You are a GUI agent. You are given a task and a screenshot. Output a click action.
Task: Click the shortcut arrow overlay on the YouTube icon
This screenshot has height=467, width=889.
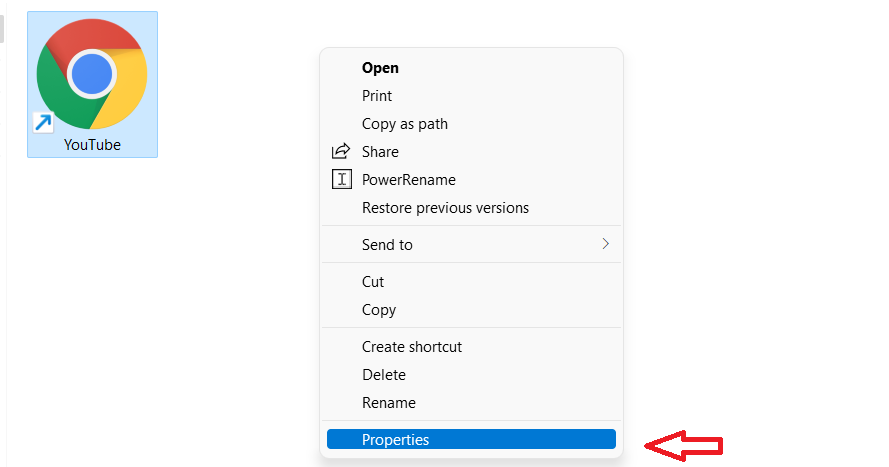43,123
